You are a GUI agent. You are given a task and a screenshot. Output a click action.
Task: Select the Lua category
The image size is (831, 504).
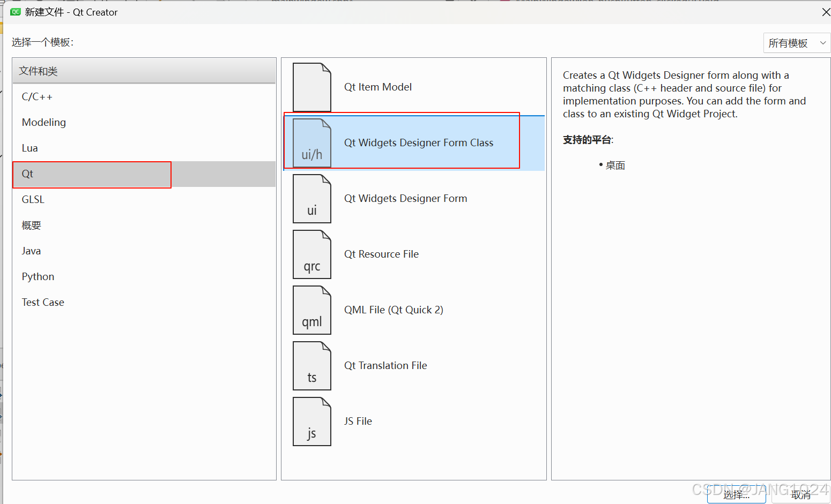coord(144,148)
